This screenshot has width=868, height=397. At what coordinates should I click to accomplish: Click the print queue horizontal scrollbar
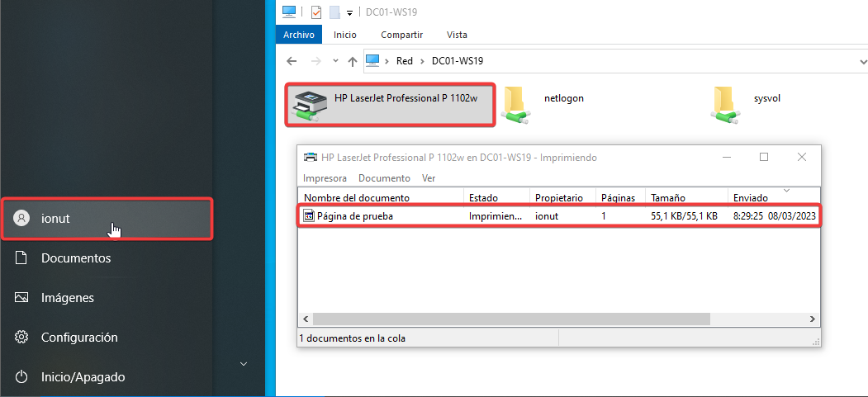[510, 319]
